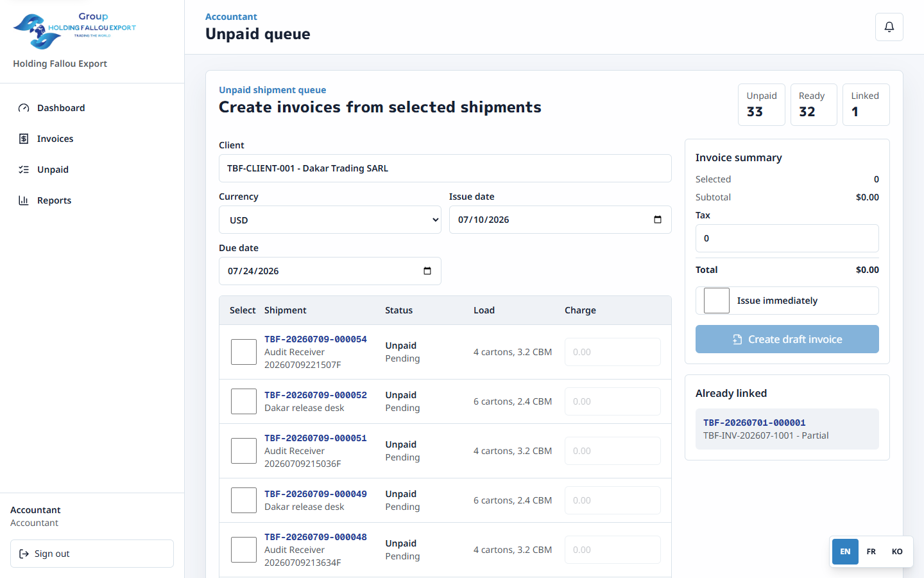Open Dashboard via its gauge icon

(24, 108)
